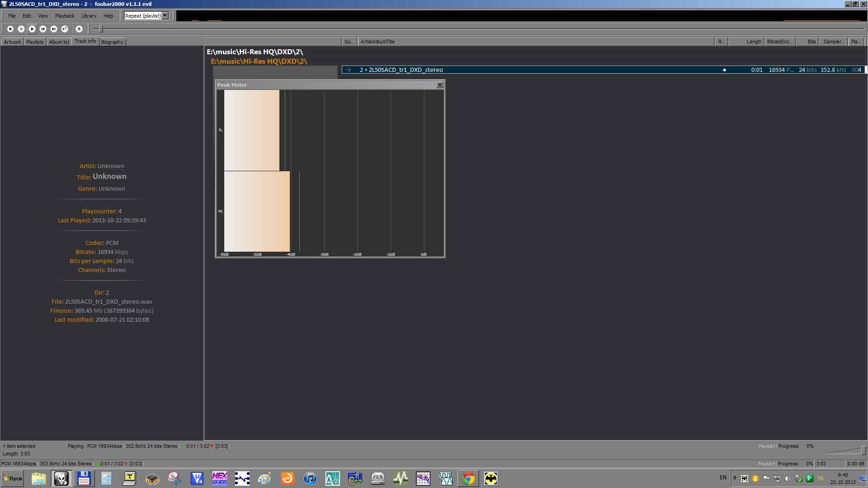868x488 pixels.
Task: Select the 2L50SACD_tr1_DXD_stereo playlist track
Action: (406, 70)
